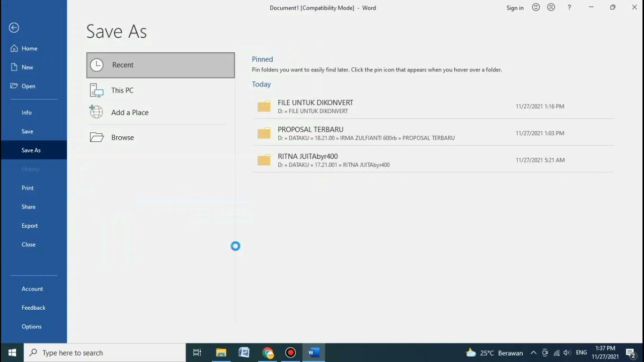644x362 pixels.
Task: Select the Recent locations entry
Action: tap(160, 65)
